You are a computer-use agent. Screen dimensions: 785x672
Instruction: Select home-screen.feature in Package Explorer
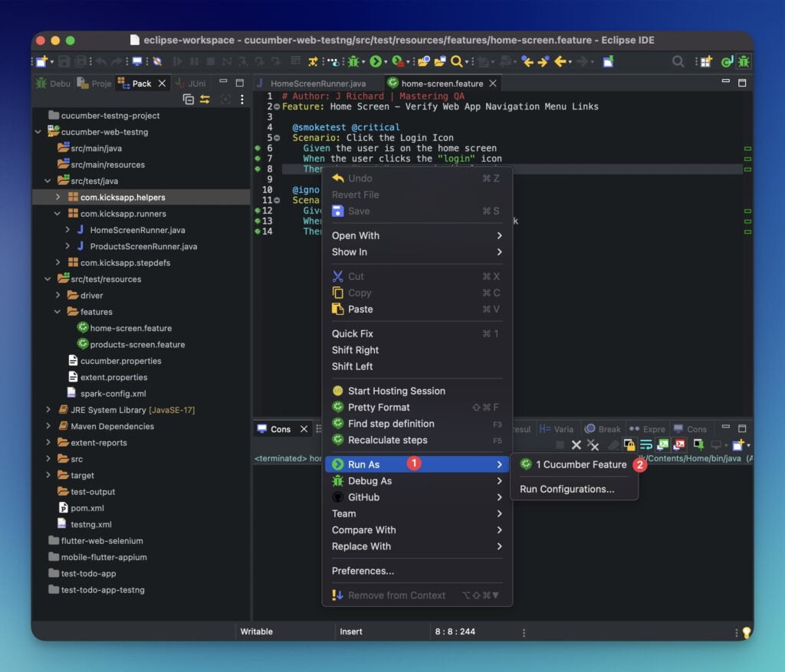(x=130, y=328)
